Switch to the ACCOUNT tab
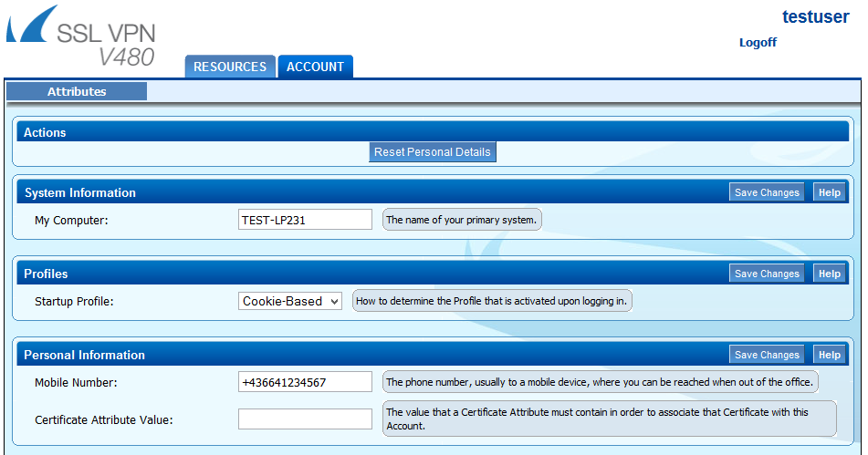Image resolution: width=868 pixels, height=455 pixels. pyautogui.click(x=315, y=67)
